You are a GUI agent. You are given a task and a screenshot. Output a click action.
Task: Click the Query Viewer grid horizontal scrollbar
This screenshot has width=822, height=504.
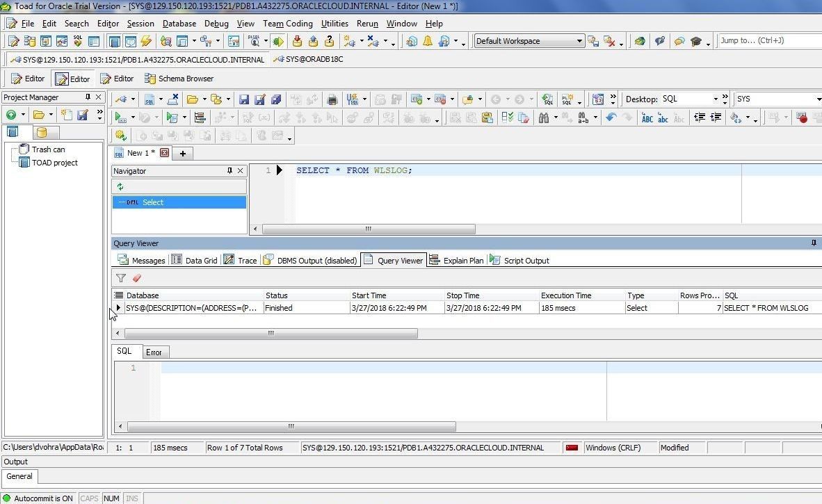271,333
